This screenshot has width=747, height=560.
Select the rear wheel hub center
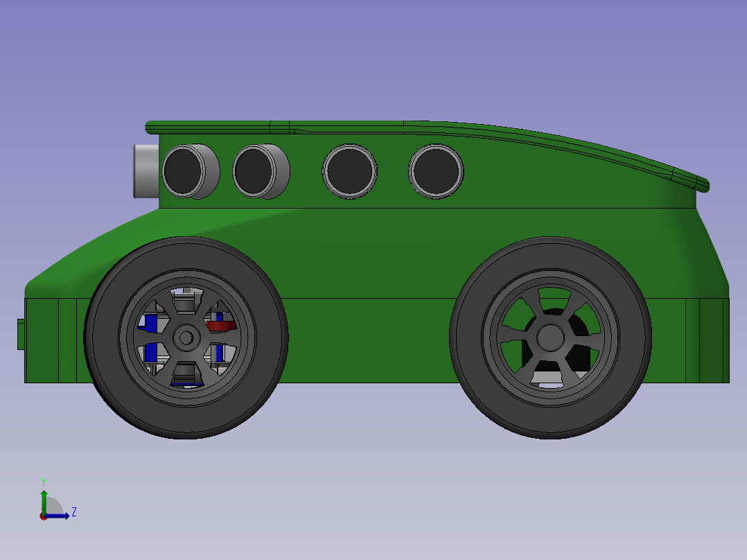550,338
